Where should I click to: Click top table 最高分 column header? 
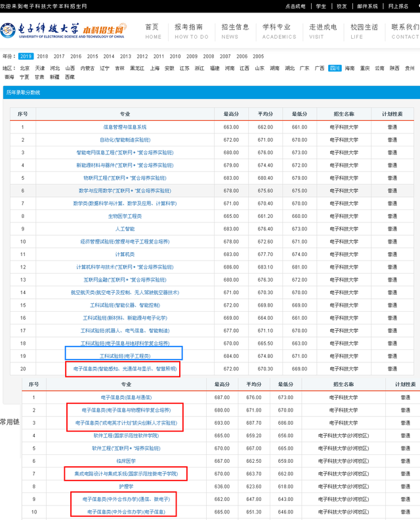pos(231,114)
